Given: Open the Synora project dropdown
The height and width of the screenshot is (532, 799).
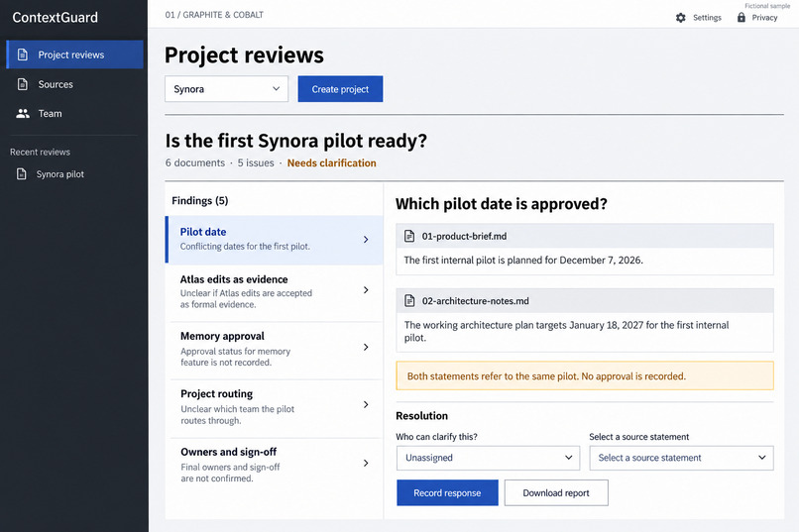Looking at the screenshot, I should pyautogui.click(x=226, y=89).
